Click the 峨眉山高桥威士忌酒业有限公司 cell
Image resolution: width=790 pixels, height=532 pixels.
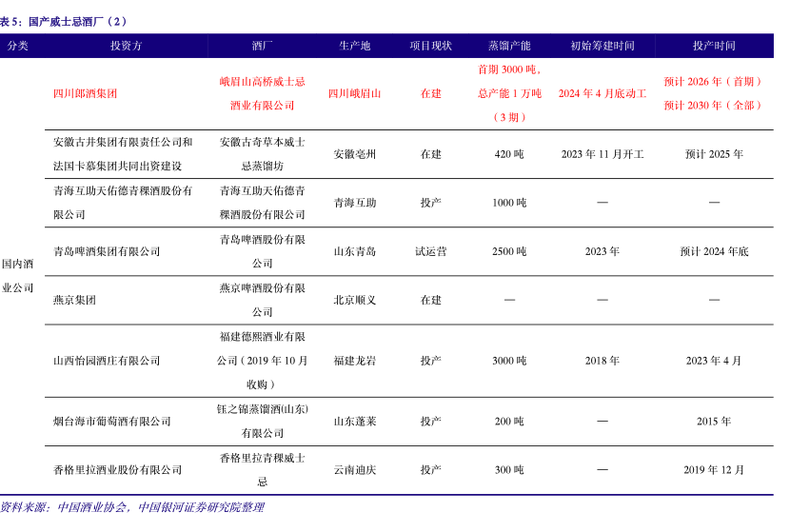tap(262, 93)
